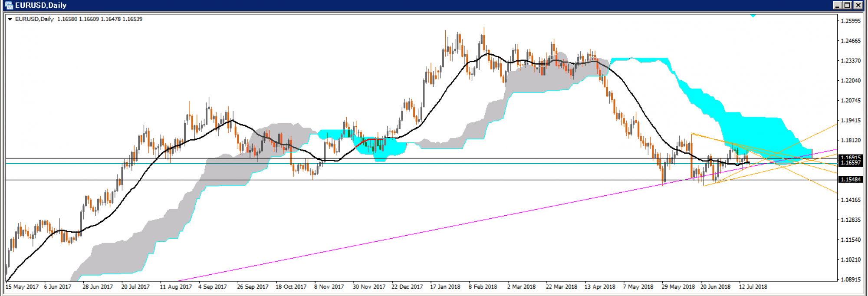Image resolution: width=868 pixels, height=296 pixels.
Task: Click the 30 Nov 2017 date label
Action: click(369, 287)
